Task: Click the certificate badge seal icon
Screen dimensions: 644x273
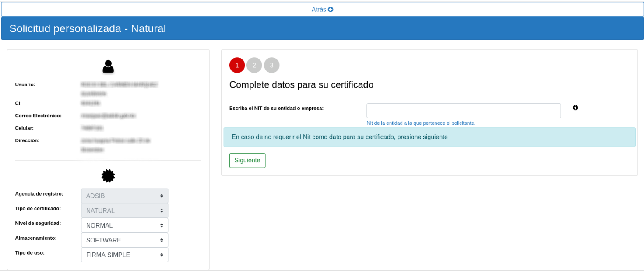Action: pos(108,176)
